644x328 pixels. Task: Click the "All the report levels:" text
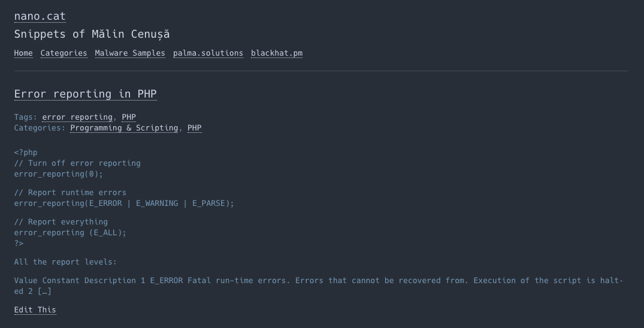click(65, 262)
